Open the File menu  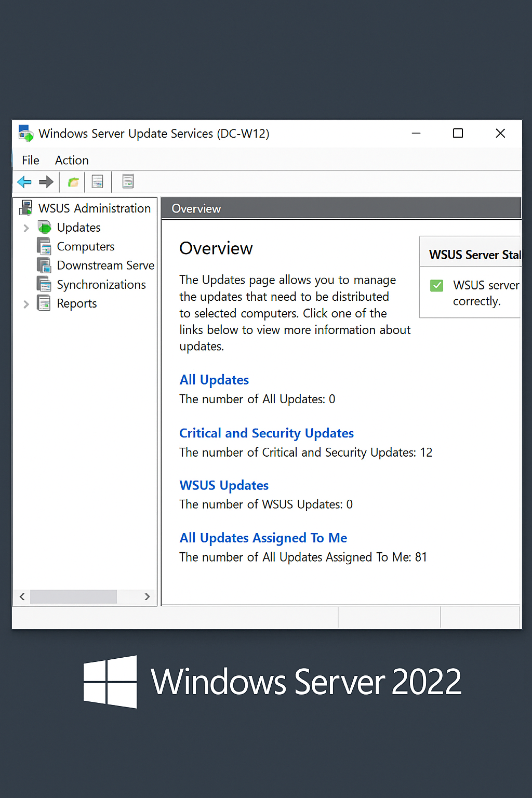[30, 160]
